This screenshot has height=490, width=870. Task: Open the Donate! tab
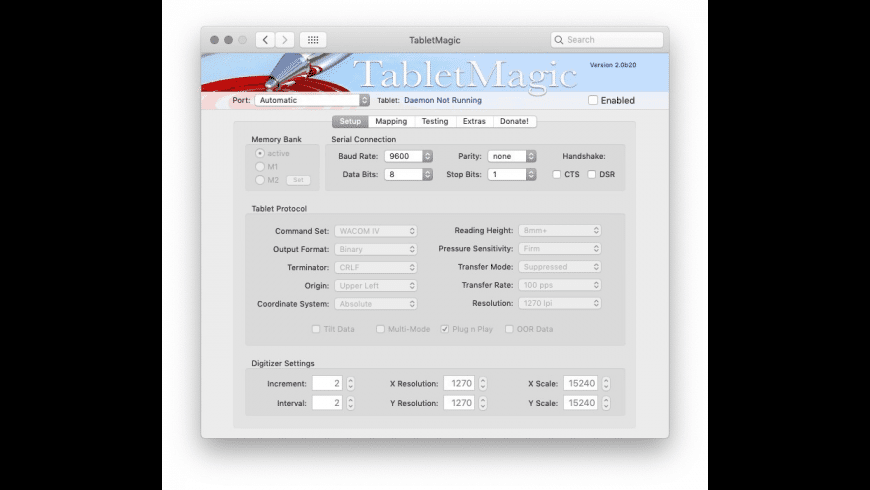[x=514, y=121]
